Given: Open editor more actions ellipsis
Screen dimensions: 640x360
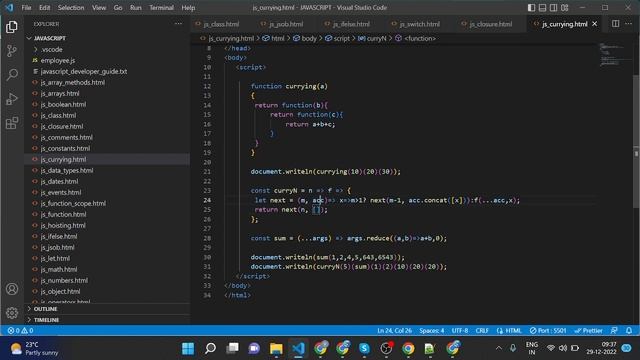Looking at the screenshot, I should 629,24.
